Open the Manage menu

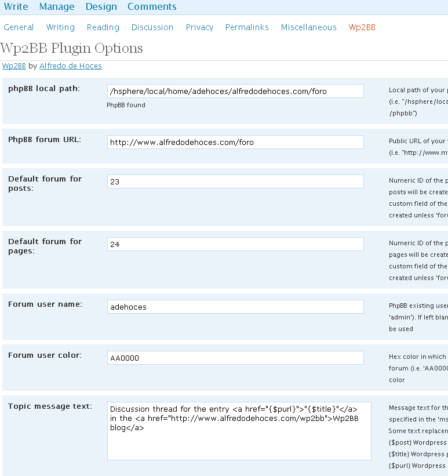57,6
